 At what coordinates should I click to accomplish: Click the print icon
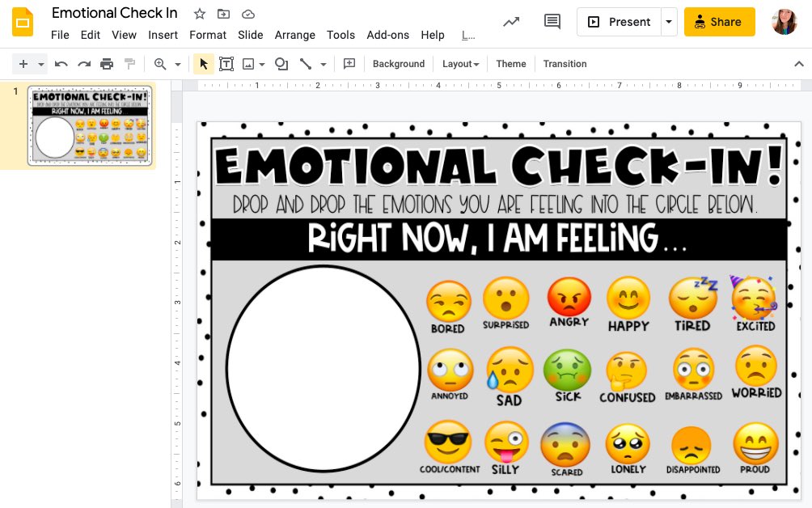point(107,64)
